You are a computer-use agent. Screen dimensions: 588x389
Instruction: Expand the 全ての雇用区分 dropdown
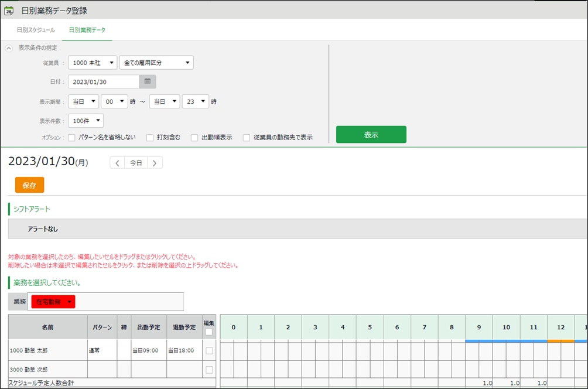[156, 63]
